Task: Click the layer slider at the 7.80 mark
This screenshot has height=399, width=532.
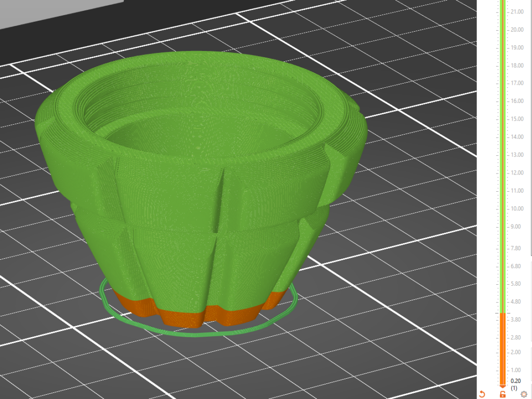Action: pyautogui.click(x=502, y=248)
